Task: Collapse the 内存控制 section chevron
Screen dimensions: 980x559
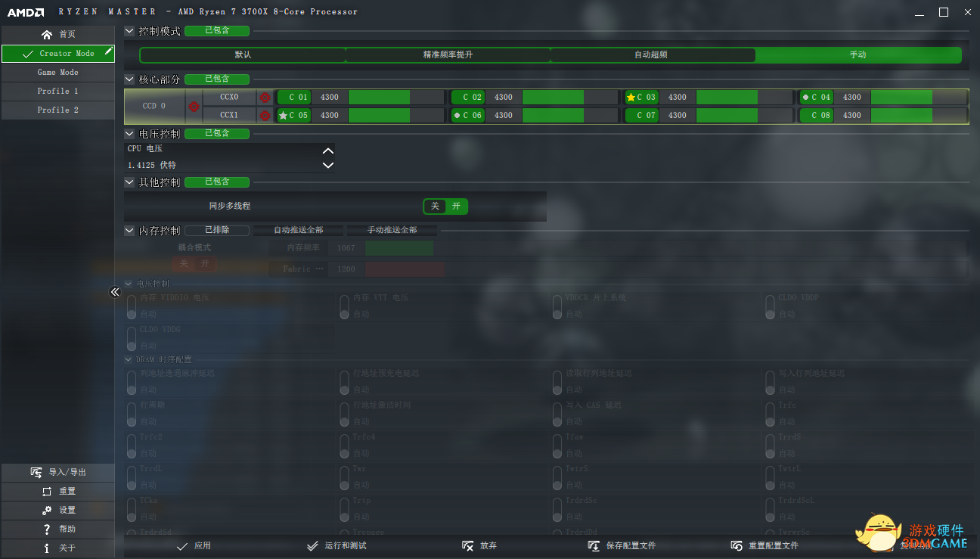Action: (129, 230)
